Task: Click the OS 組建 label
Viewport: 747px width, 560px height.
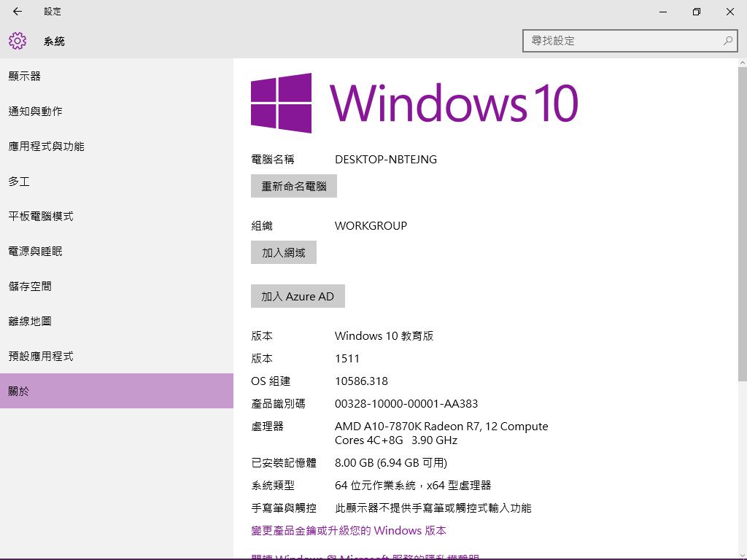Action: (x=271, y=381)
